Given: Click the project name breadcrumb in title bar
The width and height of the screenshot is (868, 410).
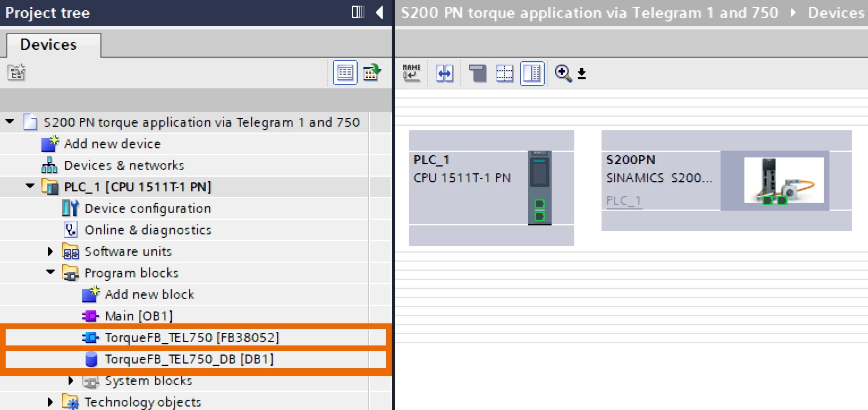Looking at the screenshot, I should (590, 12).
